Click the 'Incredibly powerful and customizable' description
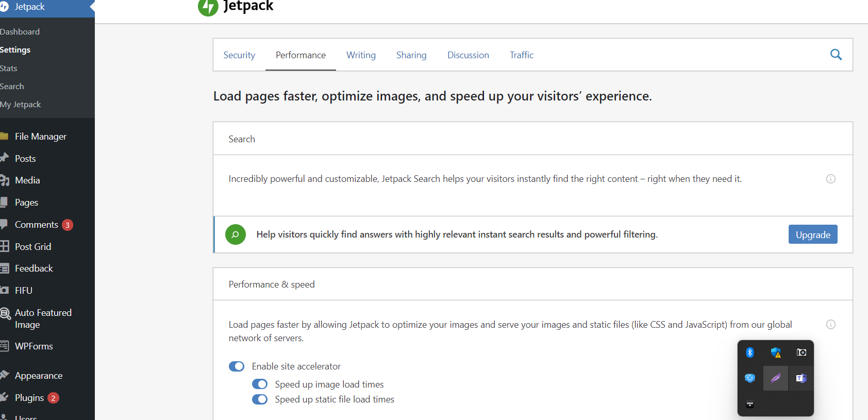 (x=485, y=179)
